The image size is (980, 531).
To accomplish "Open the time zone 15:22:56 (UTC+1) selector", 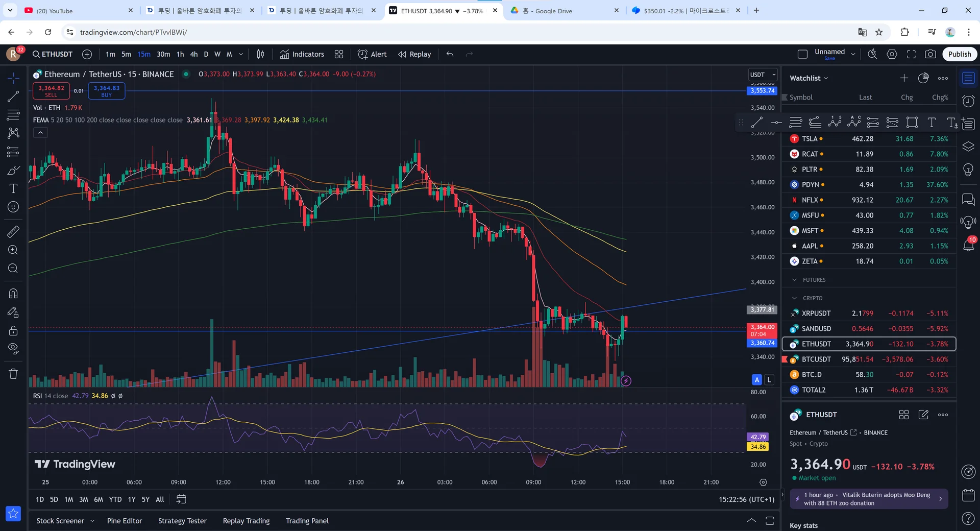I will point(746,499).
